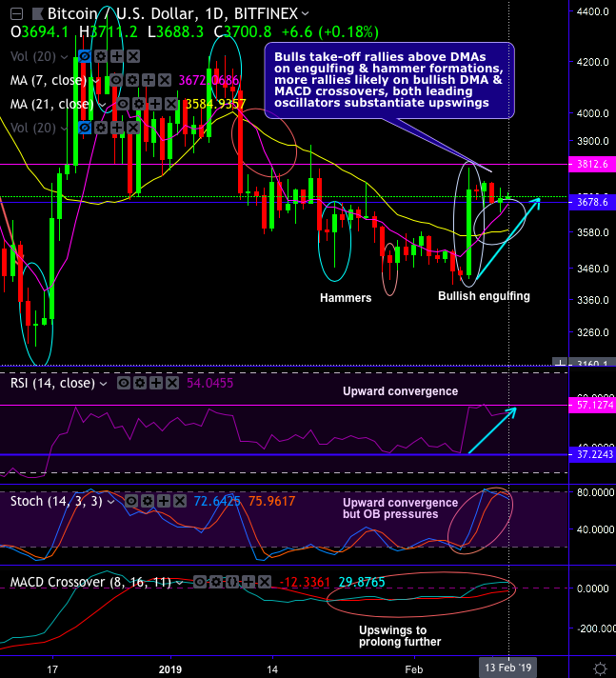Screen dimensions: 616x678
Task: Click the Bullish engulfing annotation text
Action: (x=484, y=296)
